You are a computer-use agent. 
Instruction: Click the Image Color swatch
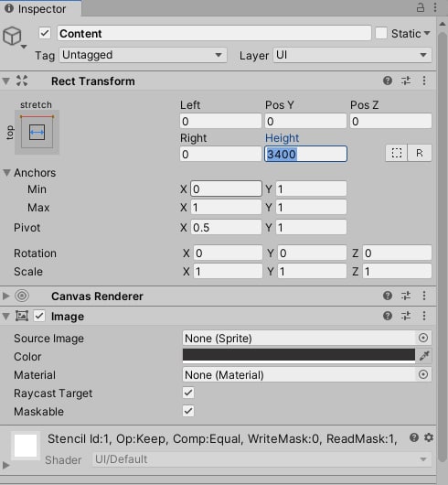coord(299,356)
